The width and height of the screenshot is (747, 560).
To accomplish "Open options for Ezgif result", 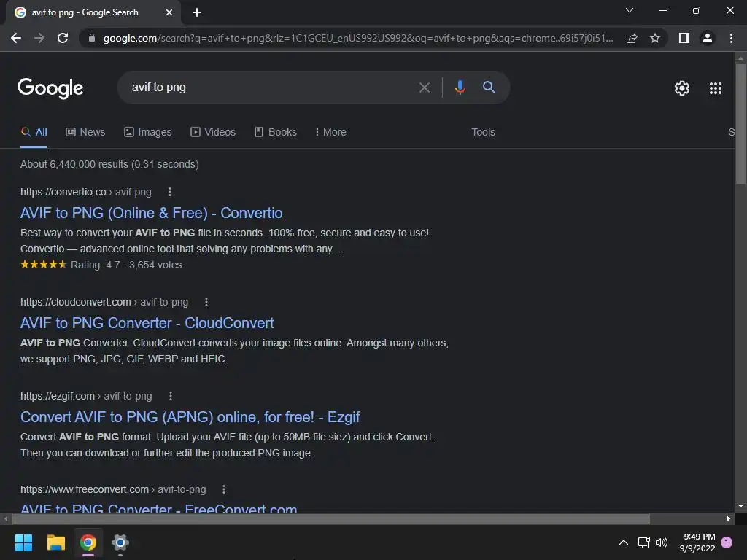I will tap(171, 396).
